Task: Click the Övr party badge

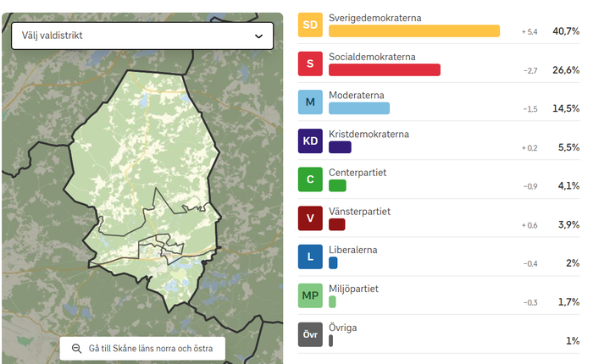Action: pyautogui.click(x=310, y=334)
